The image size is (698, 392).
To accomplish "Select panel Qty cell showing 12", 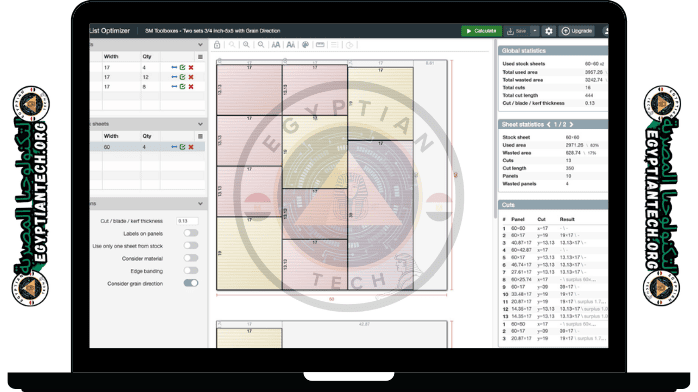I will pyautogui.click(x=150, y=77).
